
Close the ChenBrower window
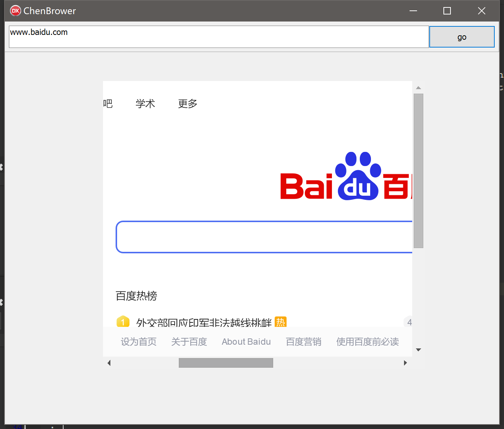click(481, 11)
